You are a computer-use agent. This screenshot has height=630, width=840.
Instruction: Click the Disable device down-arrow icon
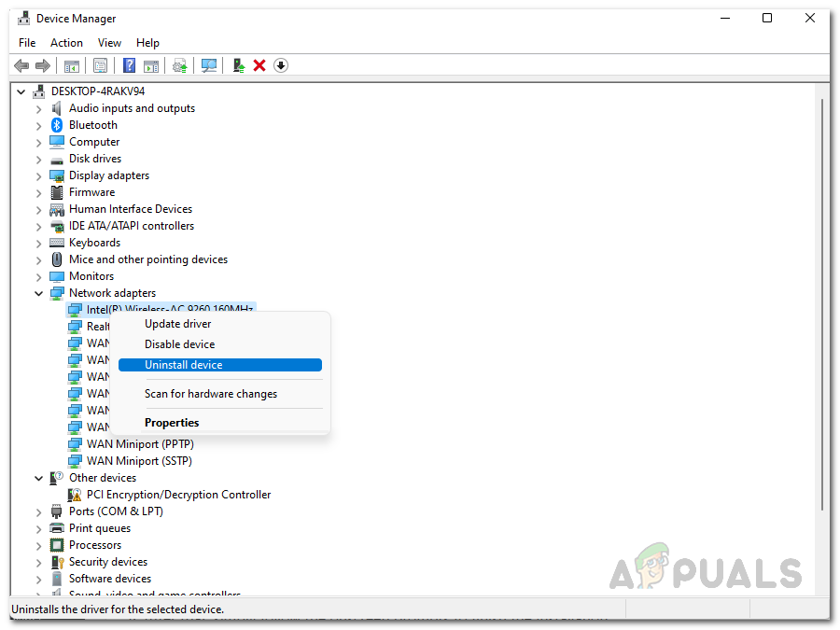(281, 65)
